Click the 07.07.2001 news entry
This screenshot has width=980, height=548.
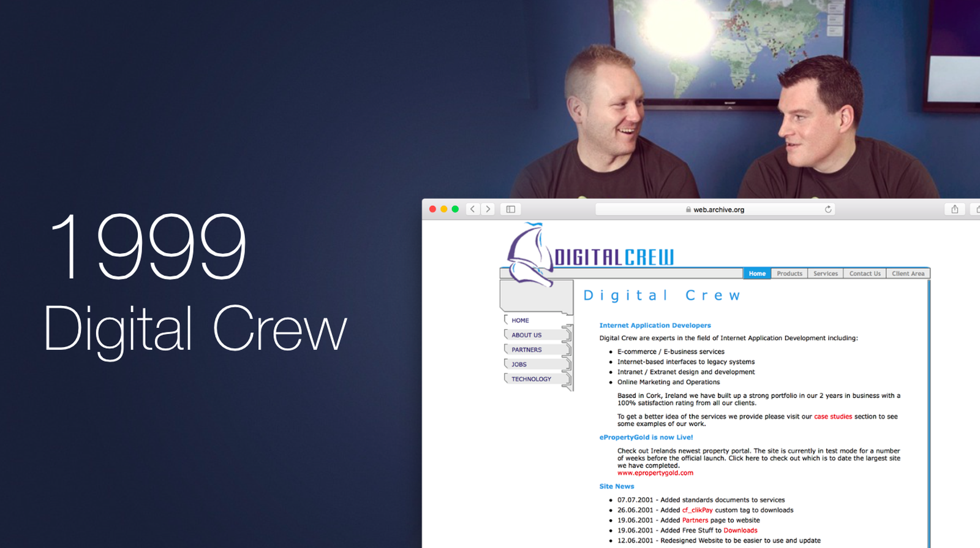[701, 500]
